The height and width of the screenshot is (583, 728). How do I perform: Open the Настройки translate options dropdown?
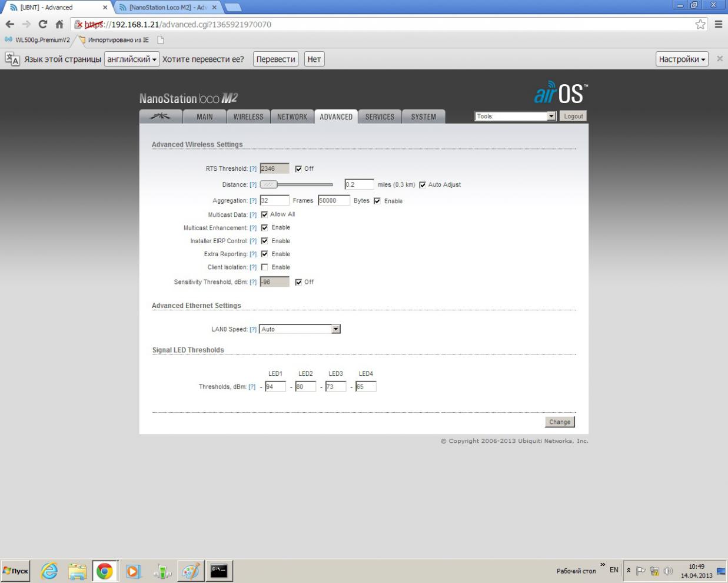coord(682,59)
